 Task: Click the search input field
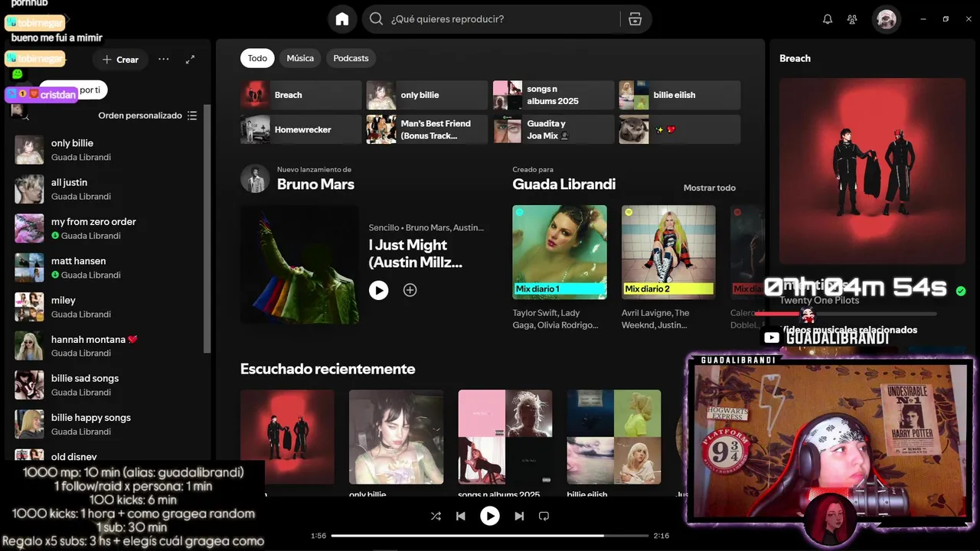504,19
